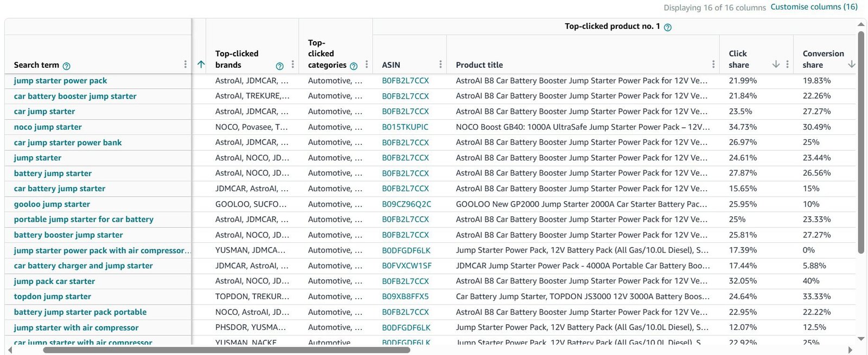Sort by Click share descending arrow
The image size is (868, 355).
776,64
